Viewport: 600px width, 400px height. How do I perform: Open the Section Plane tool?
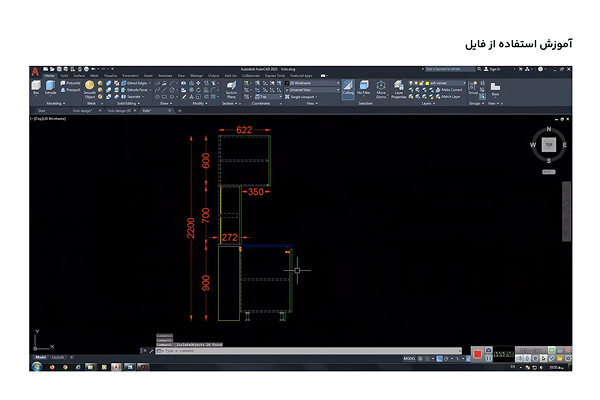click(x=231, y=90)
